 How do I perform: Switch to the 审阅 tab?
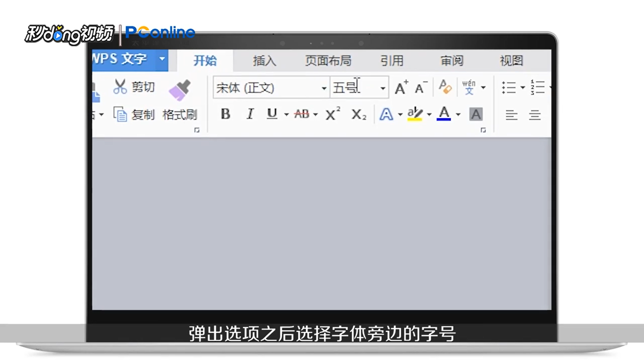452,61
